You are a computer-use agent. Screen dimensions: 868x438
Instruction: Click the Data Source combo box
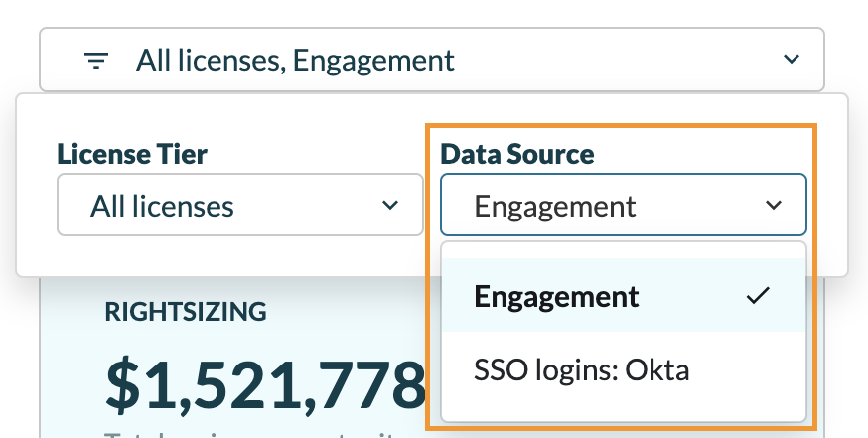(x=624, y=205)
